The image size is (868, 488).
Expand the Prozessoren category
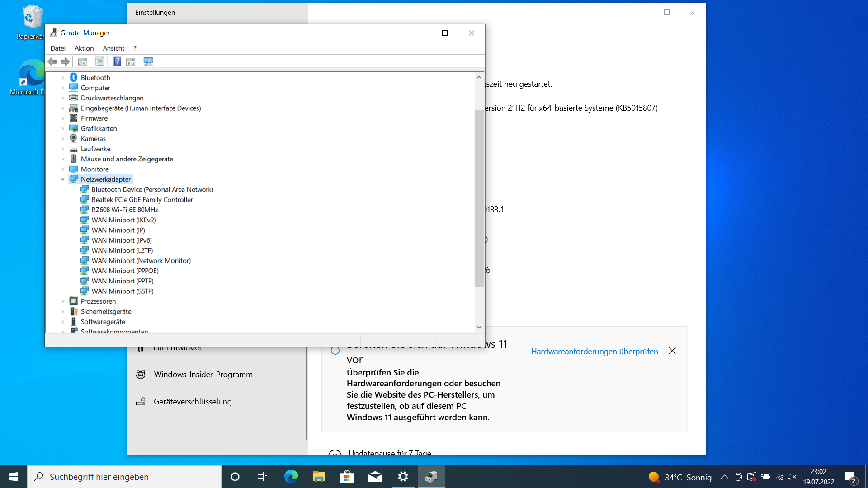coord(63,301)
